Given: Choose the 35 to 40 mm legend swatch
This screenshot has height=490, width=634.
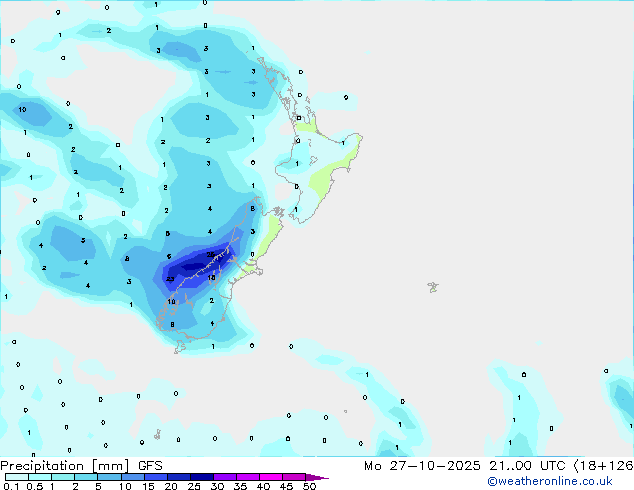Looking at the screenshot, I should tap(247, 477).
